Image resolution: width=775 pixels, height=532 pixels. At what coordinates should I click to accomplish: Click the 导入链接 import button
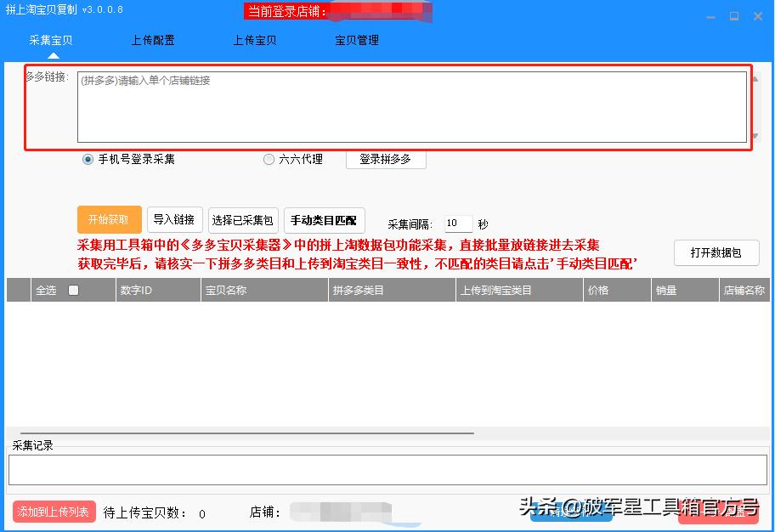pyautogui.click(x=174, y=219)
